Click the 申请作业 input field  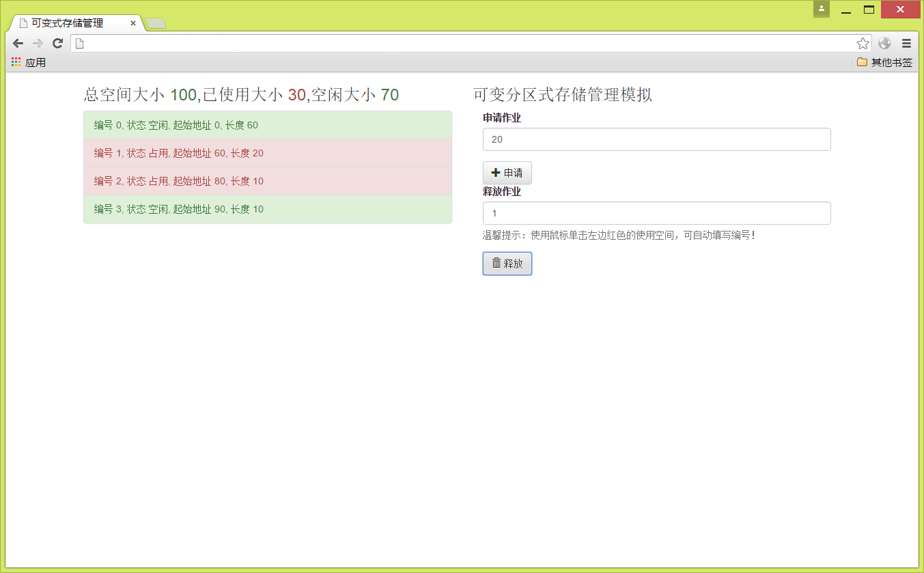pyautogui.click(x=656, y=139)
